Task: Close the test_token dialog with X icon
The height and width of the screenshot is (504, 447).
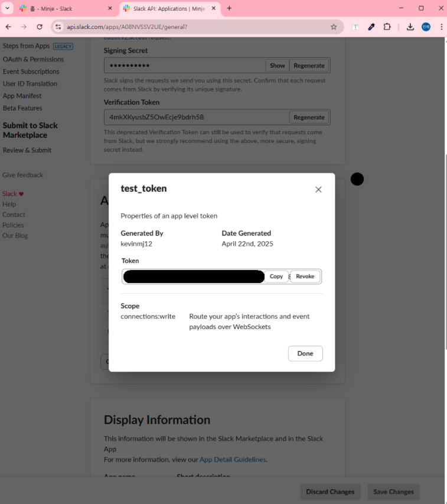Action: click(x=318, y=190)
